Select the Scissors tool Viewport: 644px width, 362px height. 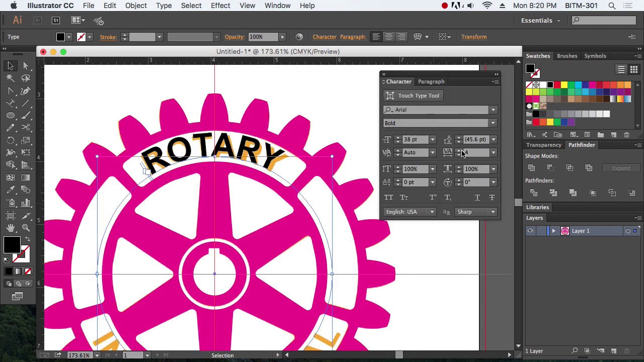[26, 128]
